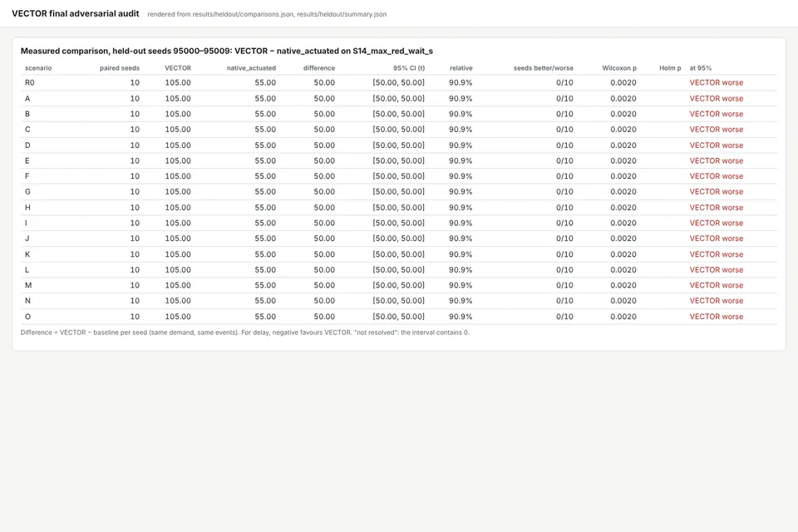This screenshot has width=798, height=532.
Task: Click the 'paired seeds' column header
Action: pos(120,68)
